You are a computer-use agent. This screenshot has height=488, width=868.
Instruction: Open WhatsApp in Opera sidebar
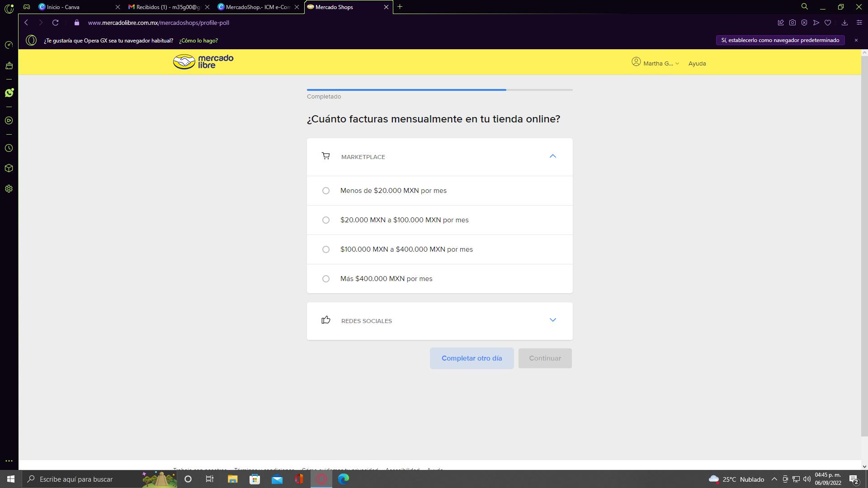[x=9, y=93]
